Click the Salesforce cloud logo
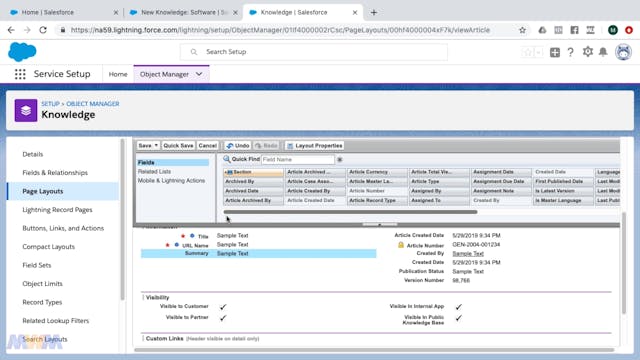 pos(22,52)
